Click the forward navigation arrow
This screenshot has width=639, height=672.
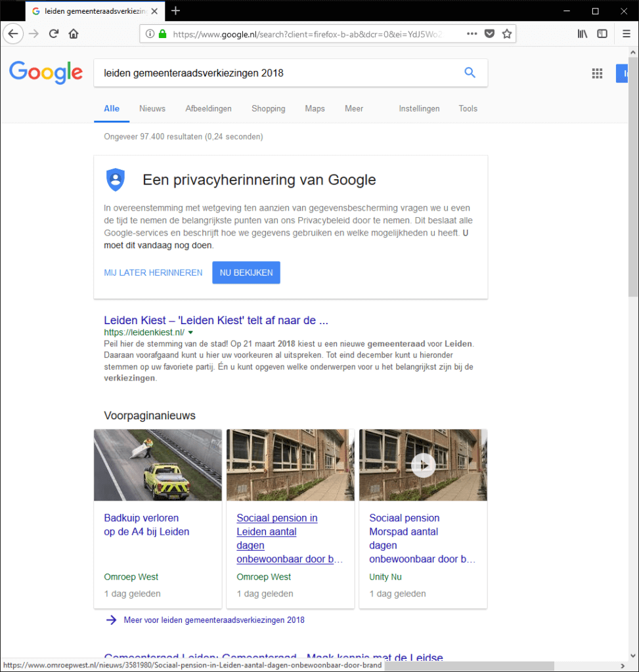(x=33, y=34)
